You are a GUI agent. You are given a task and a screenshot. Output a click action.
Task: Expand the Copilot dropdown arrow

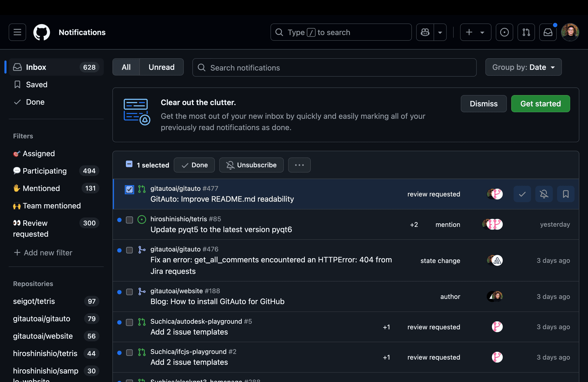point(440,32)
